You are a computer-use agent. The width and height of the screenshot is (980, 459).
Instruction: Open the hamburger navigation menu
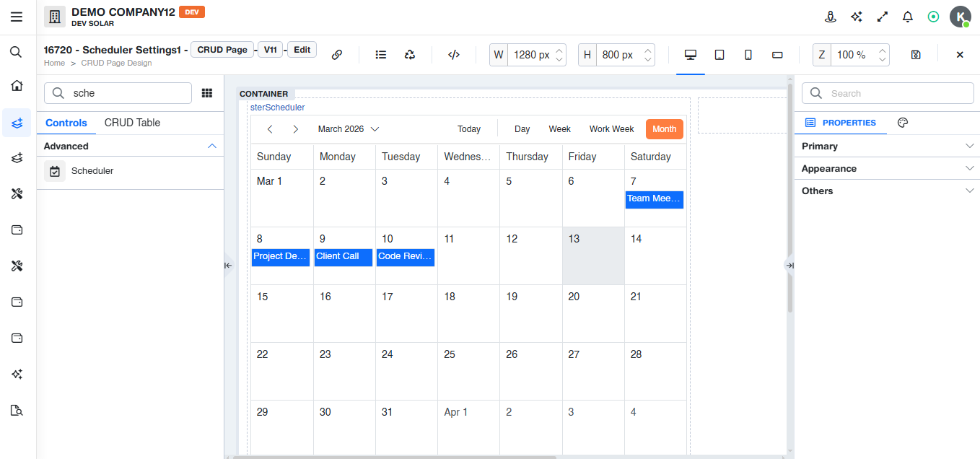[x=17, y=17]
